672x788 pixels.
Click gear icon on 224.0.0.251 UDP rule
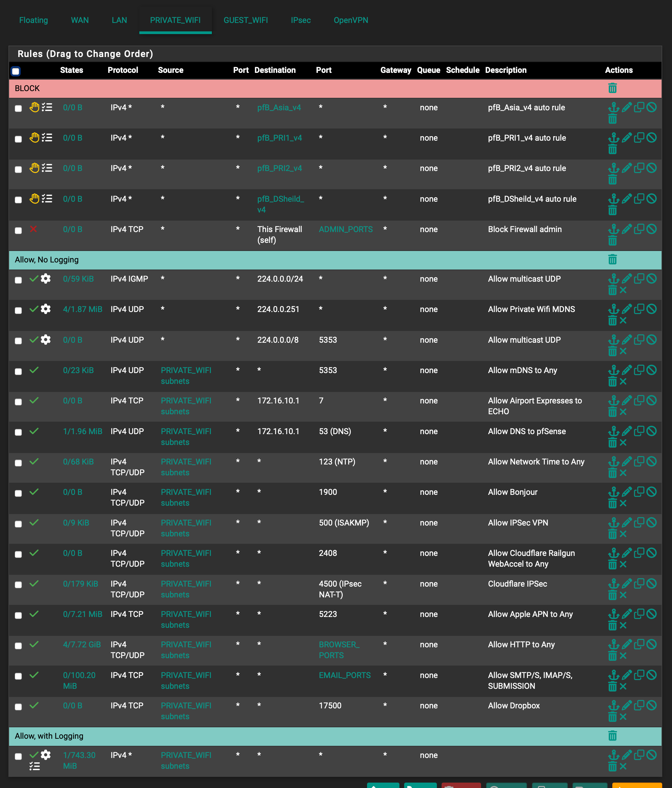[46, 309]
